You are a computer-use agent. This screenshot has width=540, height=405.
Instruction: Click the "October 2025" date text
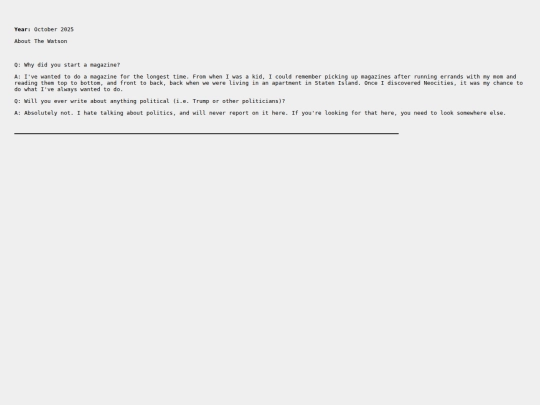pyautogui.click(x=54, y=29)
